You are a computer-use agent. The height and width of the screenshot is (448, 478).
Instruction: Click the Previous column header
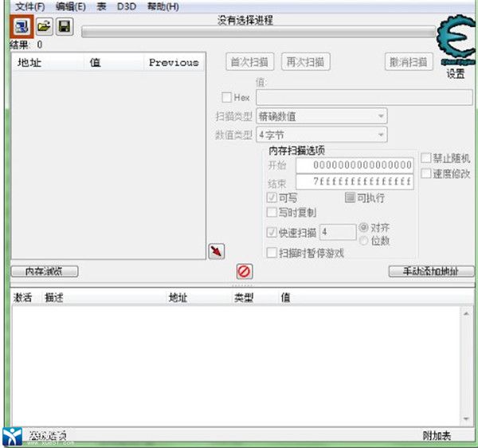tap(174, 62)
